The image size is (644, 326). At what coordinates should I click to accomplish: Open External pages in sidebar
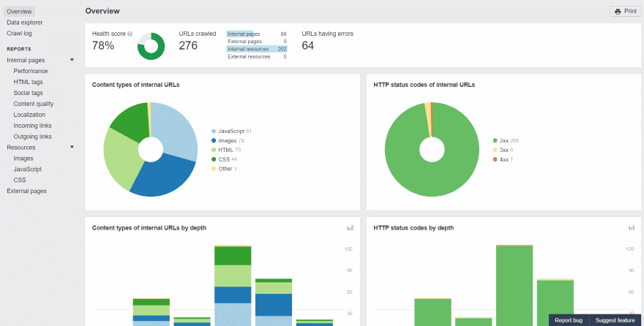[x=26, y=192]
